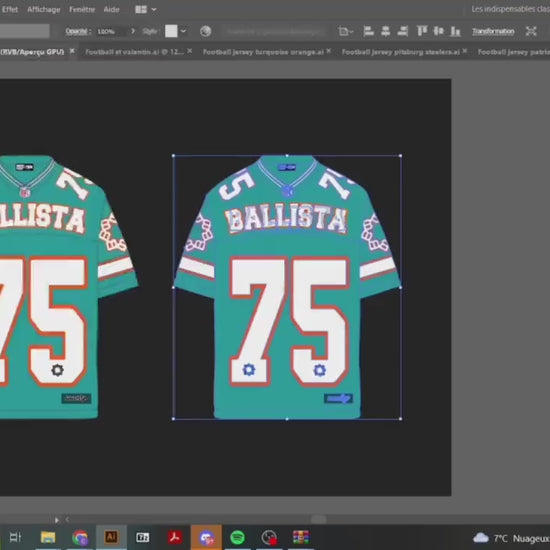Open the Transformation panel link

[493, 32]
